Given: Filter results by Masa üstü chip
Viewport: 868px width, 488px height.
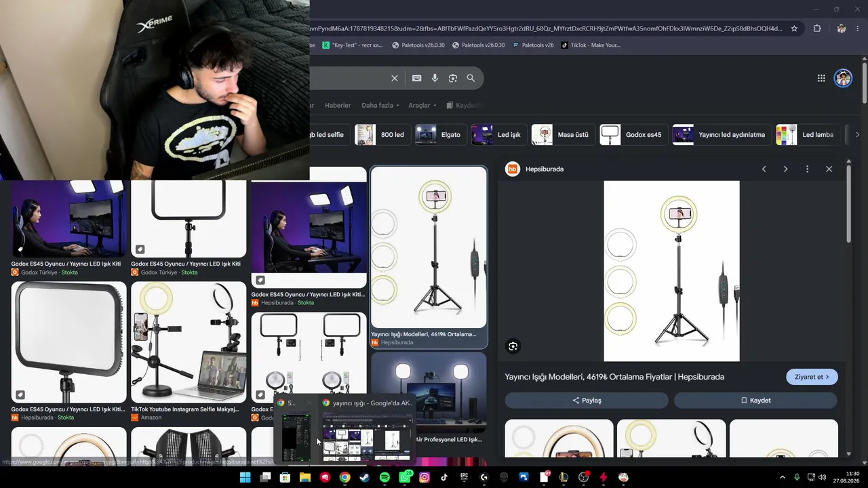Looking at the screenshot, I should coord(563,135).
